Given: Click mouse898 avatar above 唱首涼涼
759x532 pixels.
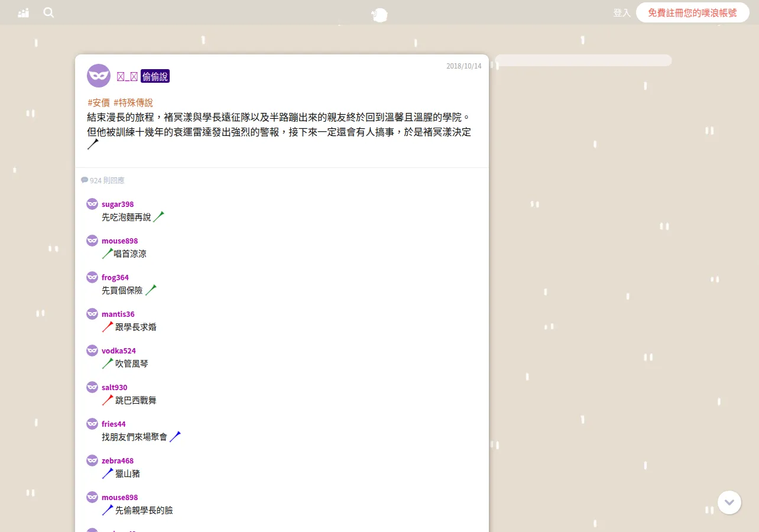Looking at the screenshot, I should coord(92,241).
